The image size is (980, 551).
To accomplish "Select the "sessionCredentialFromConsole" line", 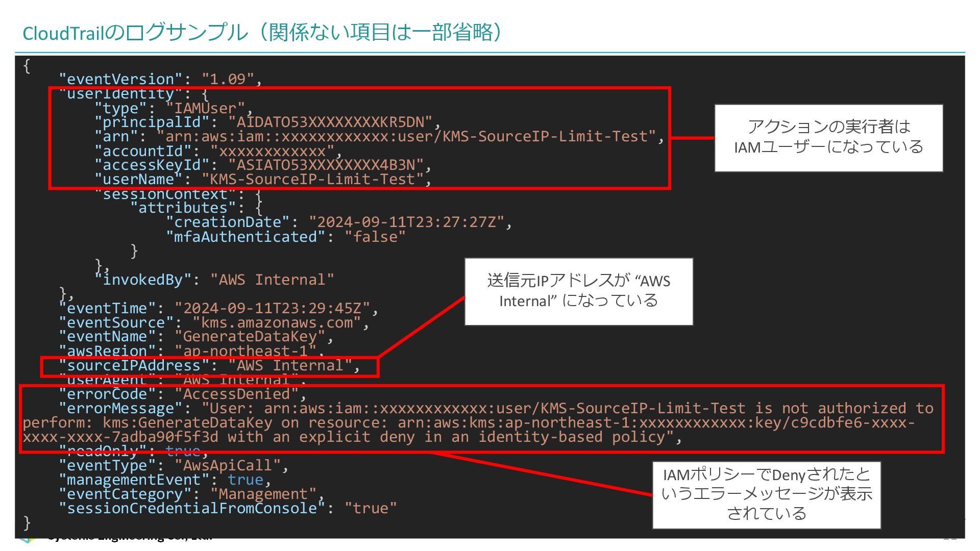I will click(x=227, y=508).
